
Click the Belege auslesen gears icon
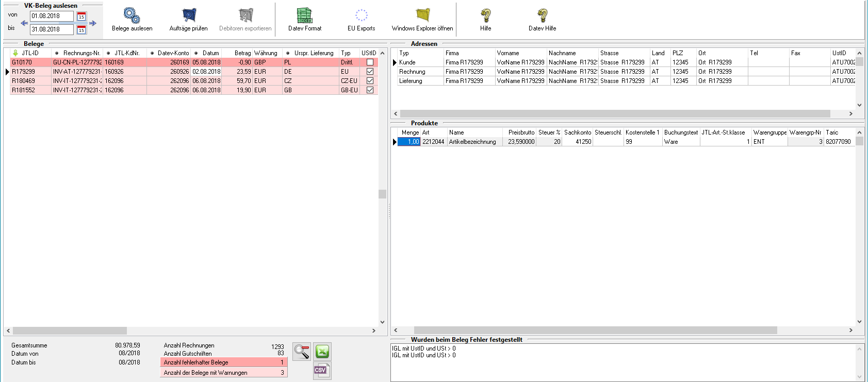132,15
